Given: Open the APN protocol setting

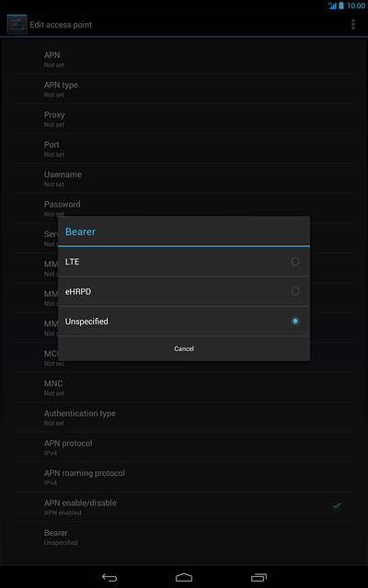Looking at the screenshot, I should point(184,447).
